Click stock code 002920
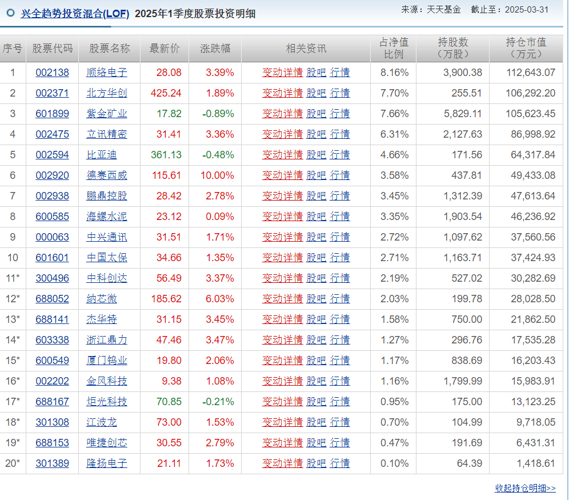Viewport: 569px width, 500px height. coord(52,176)
